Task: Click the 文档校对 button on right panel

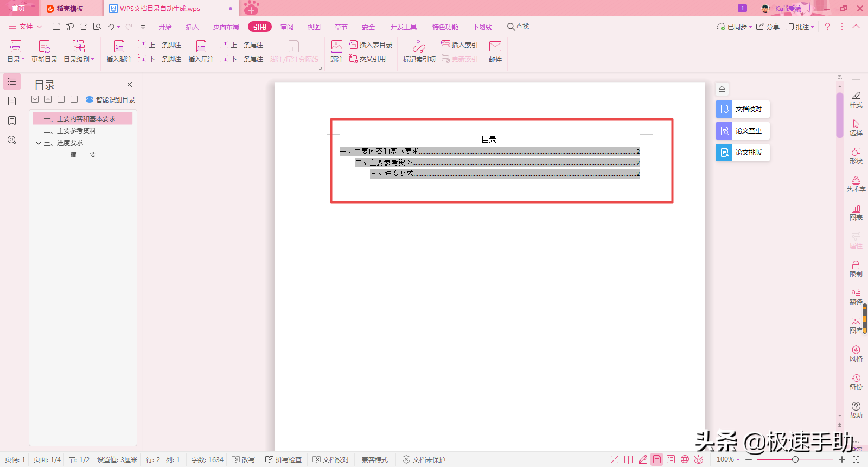Action: [743, 109]
